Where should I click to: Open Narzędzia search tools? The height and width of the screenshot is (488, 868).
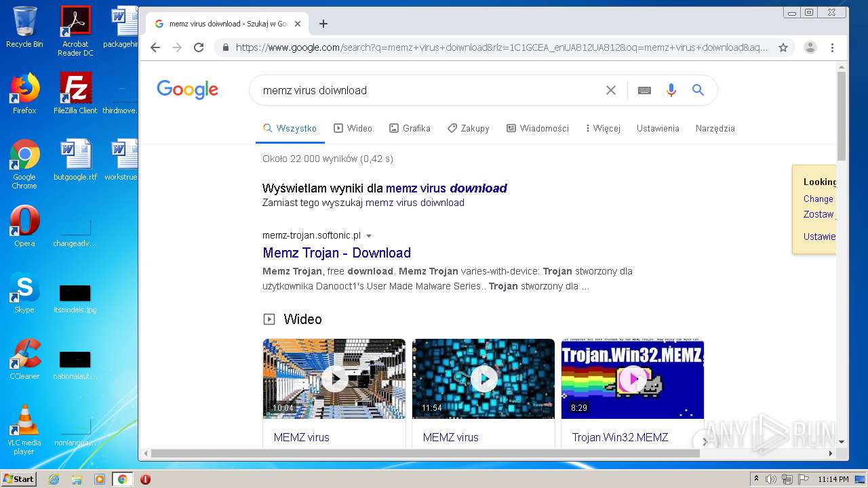[x=715, y=128]
